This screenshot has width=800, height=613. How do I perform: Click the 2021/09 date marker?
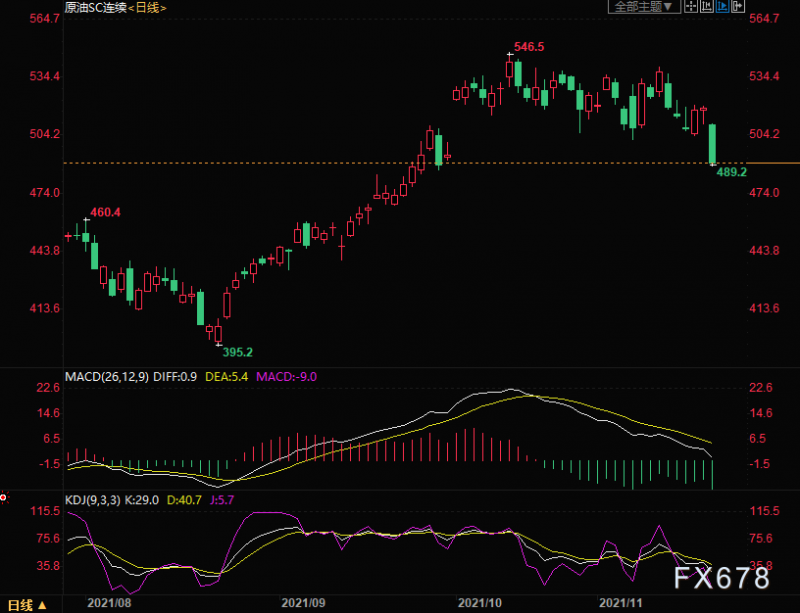click(x=304, y=603)
